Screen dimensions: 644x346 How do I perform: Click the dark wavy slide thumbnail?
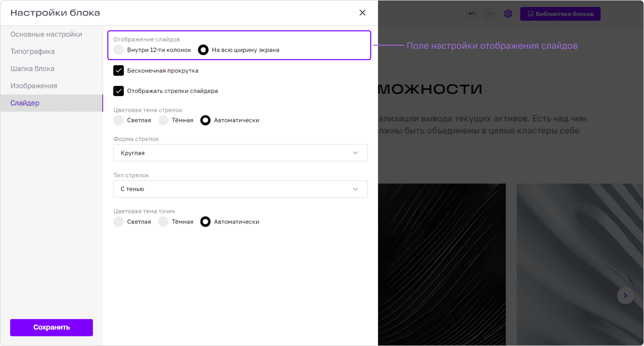442,264
